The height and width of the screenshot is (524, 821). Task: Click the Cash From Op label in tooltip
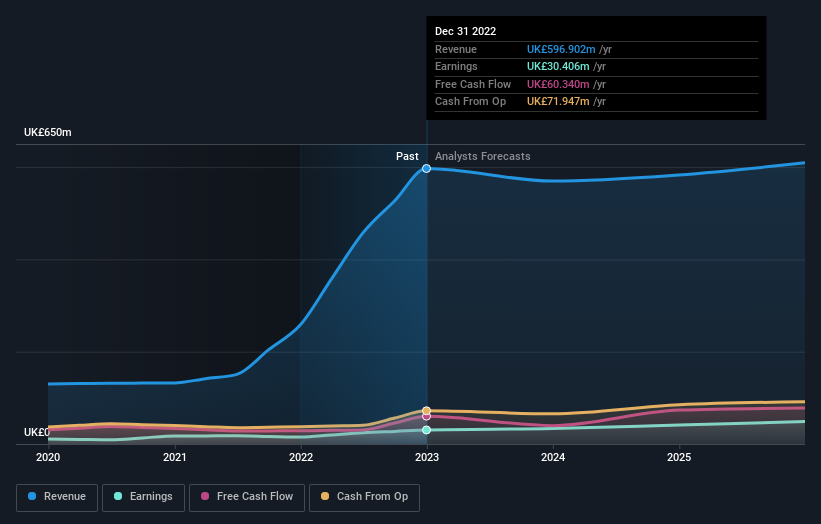470,102
